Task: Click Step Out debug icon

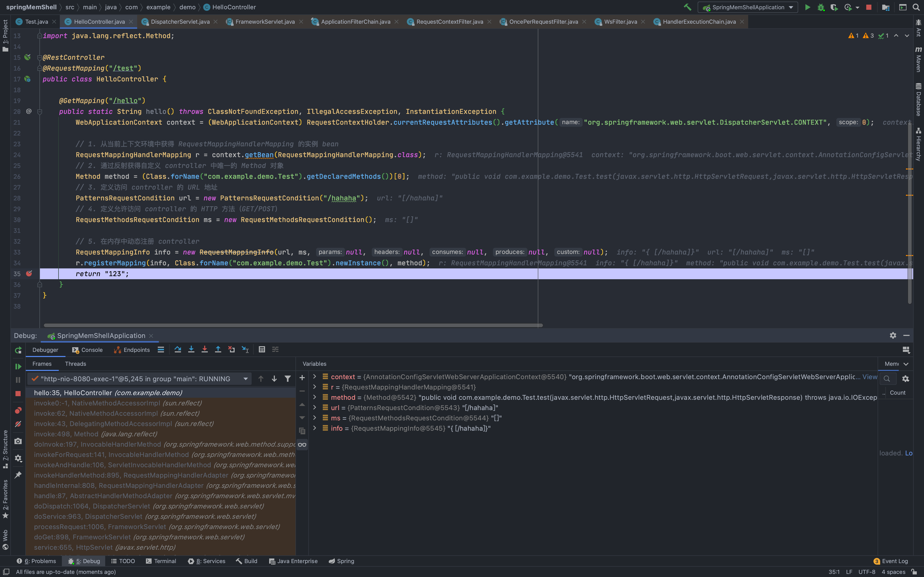Action: 218,350
